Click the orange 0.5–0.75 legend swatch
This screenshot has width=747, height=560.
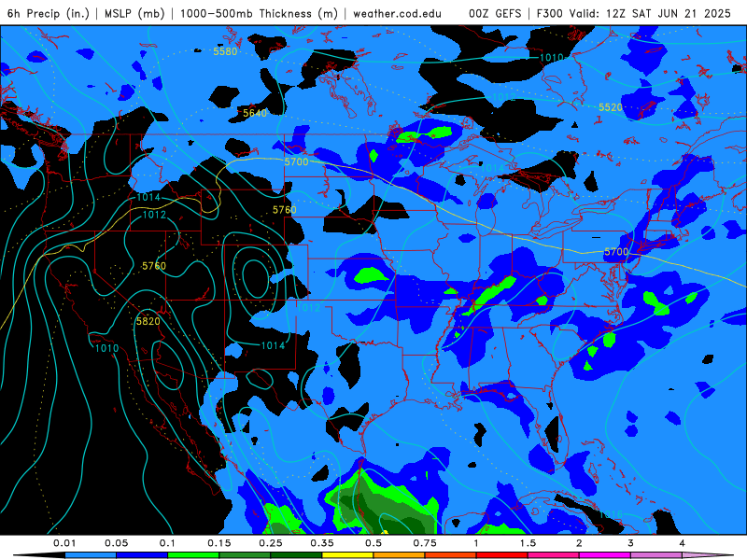coord(400,555)
